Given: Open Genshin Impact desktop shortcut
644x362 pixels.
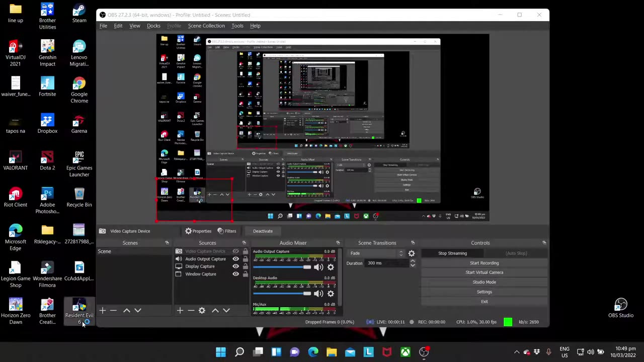Looking at the screenshot, I should click(x=47, y=53).
